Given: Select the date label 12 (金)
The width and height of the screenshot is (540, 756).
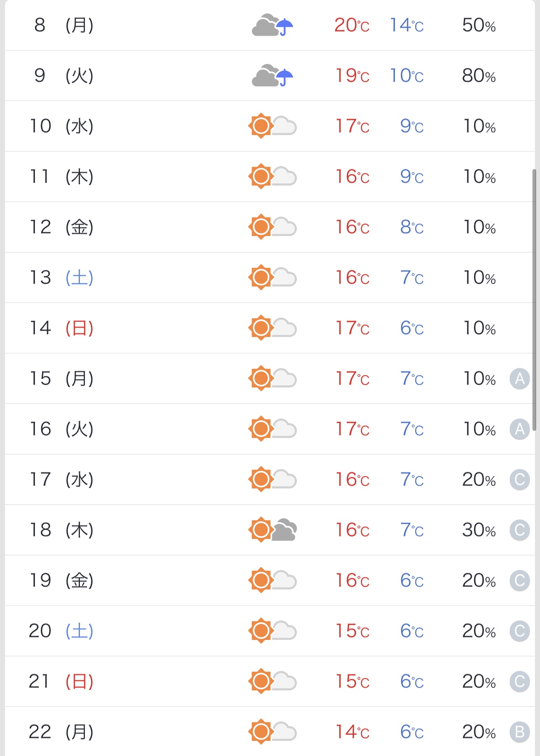Looking at the screenshot, I should [61, 227].
